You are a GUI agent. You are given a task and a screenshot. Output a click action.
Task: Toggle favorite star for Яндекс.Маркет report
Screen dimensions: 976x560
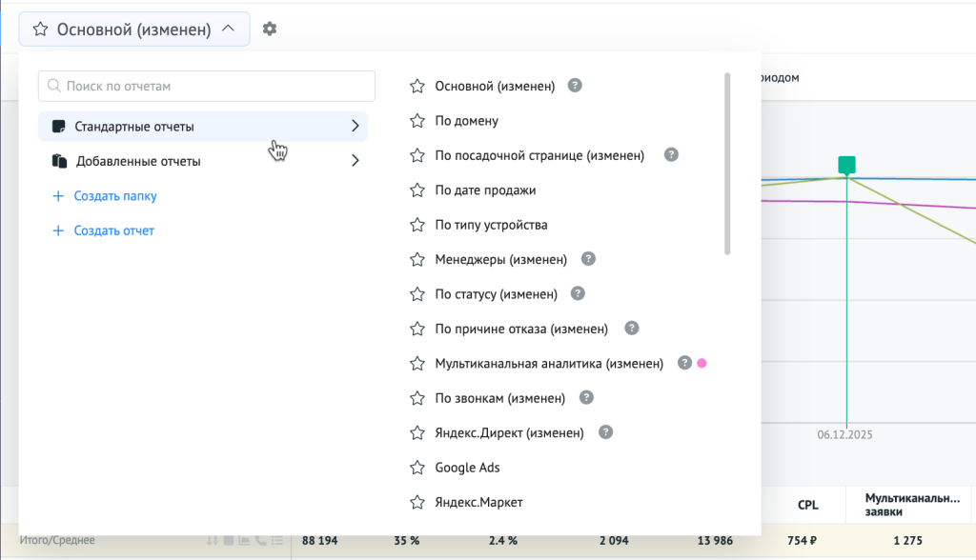[x=417, y=502]
